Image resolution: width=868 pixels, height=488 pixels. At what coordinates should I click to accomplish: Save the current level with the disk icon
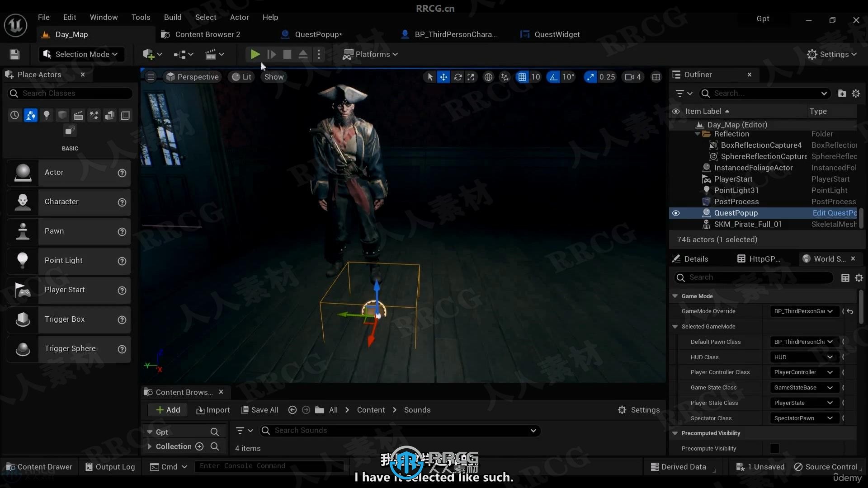(x=14, y=54)
